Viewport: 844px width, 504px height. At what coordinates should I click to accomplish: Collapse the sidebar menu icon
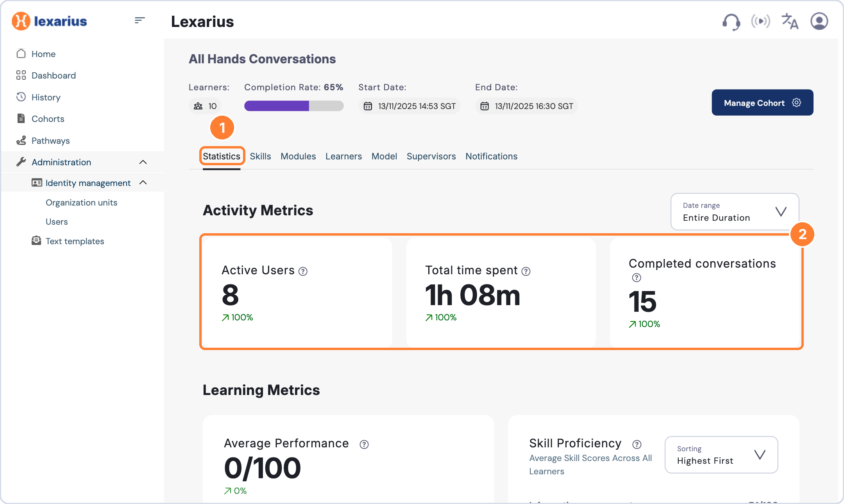(x=139, y=20)
